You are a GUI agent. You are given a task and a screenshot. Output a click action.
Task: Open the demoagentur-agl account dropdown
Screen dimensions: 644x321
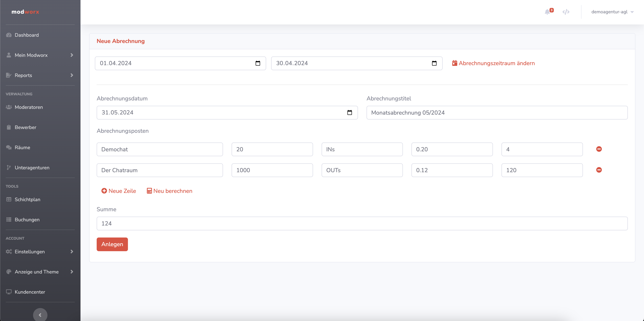pos(612,12)
